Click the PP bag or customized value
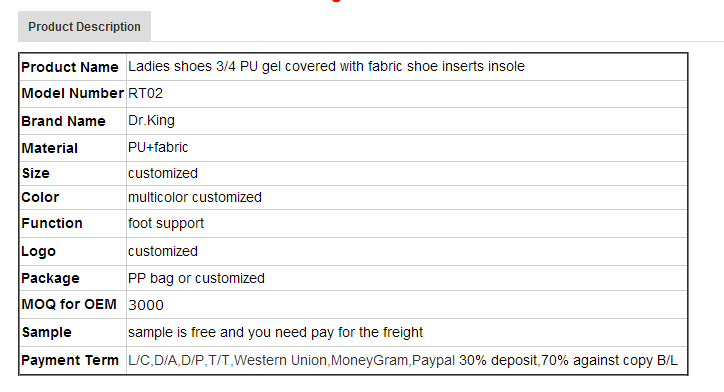 196,278
